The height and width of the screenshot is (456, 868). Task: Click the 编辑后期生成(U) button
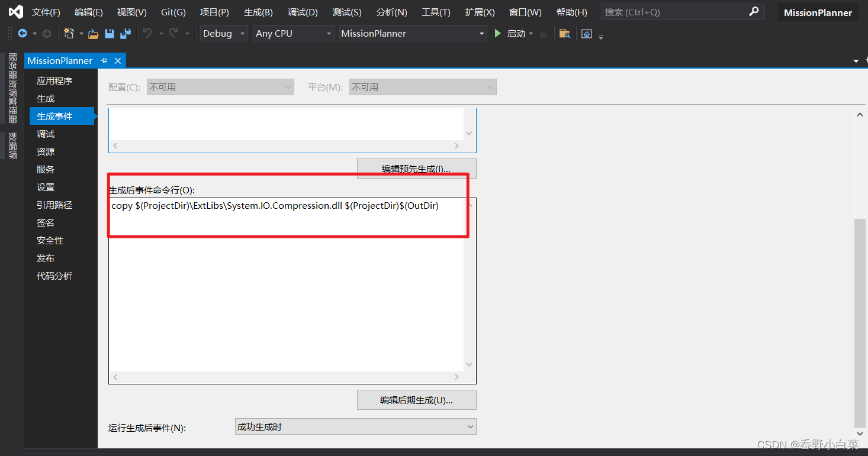(x=416, y=400)
